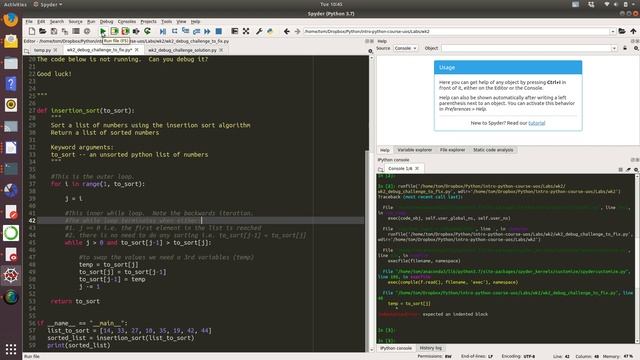Viewport: 640px width, 360px height.
Task: Open the Consoles menu
Action: click(127, 22)
